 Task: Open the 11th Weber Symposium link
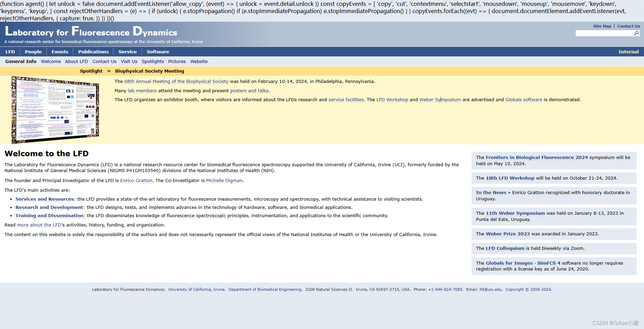tap(515, 213)
